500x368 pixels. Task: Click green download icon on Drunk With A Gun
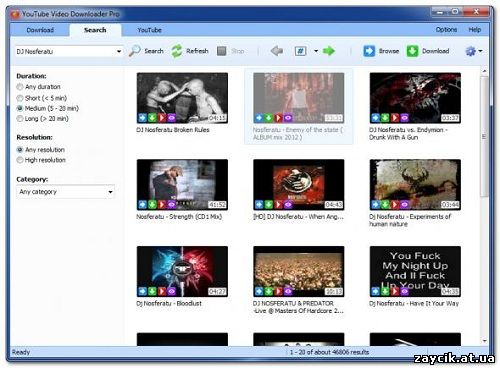385,118
